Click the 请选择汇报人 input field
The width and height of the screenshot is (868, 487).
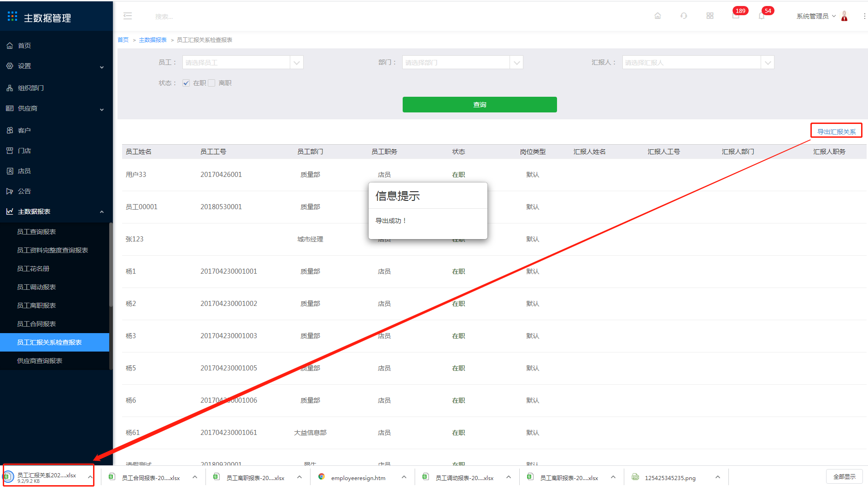click(692, 63)
